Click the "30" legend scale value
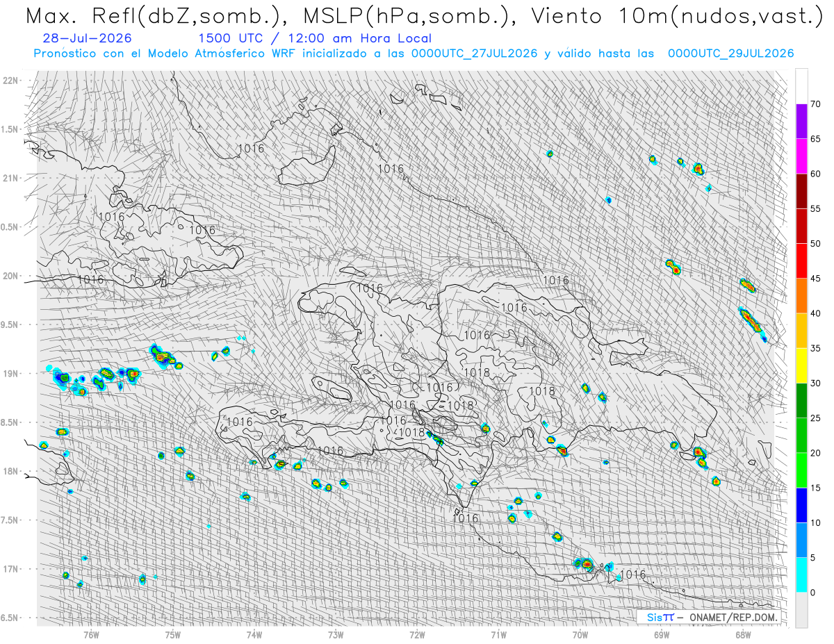Screen dimensions: 834x644 point(816,383)
